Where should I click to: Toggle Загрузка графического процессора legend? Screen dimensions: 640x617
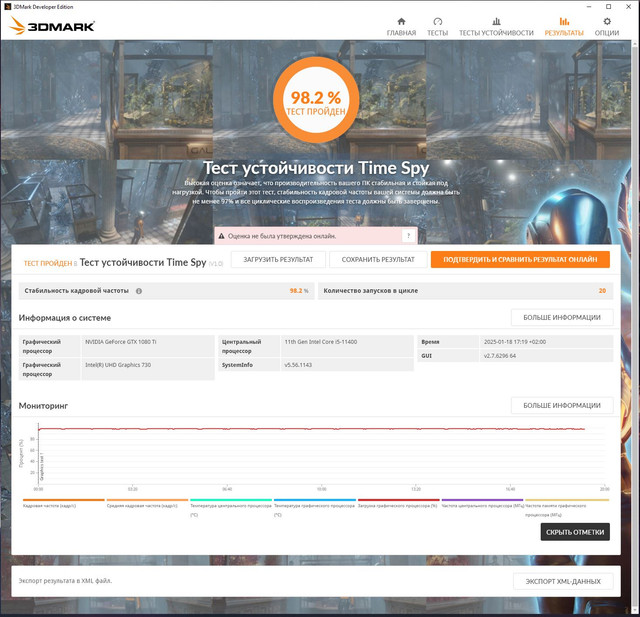pyautogui.click(x=398, y=503)
